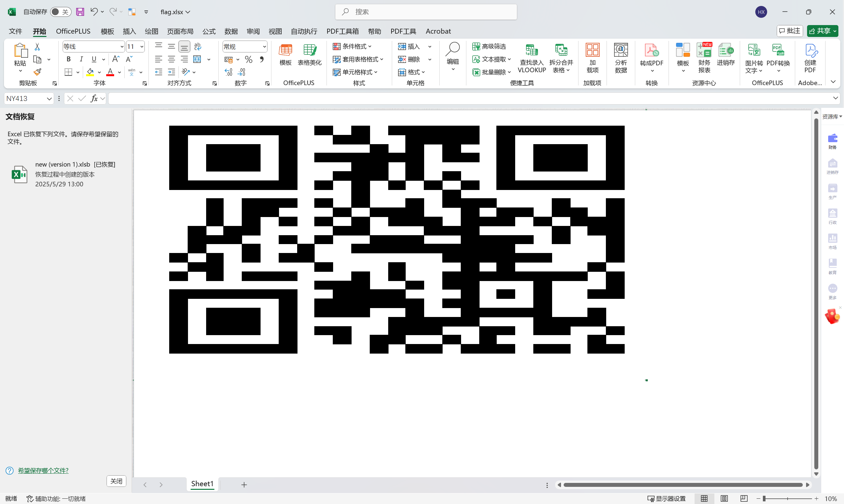844x504 pixels.
Task: Click the yellow fill color swatch
Action: (x=90, y=72)
